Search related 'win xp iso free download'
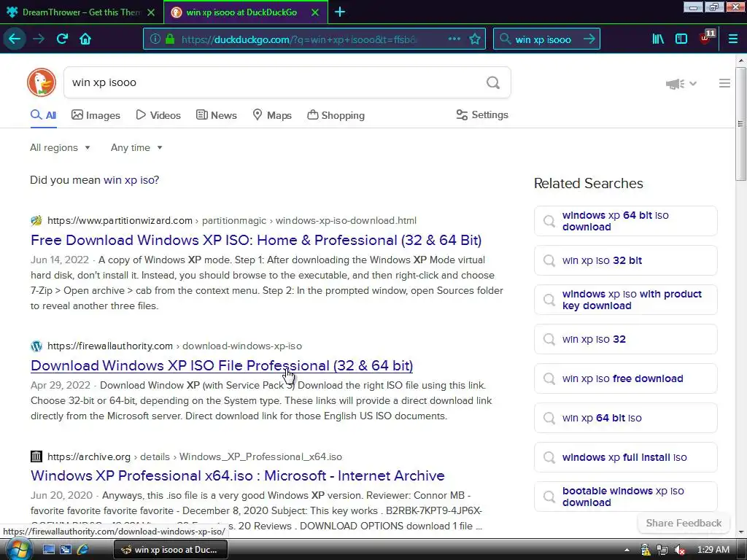 pos(625,378)
